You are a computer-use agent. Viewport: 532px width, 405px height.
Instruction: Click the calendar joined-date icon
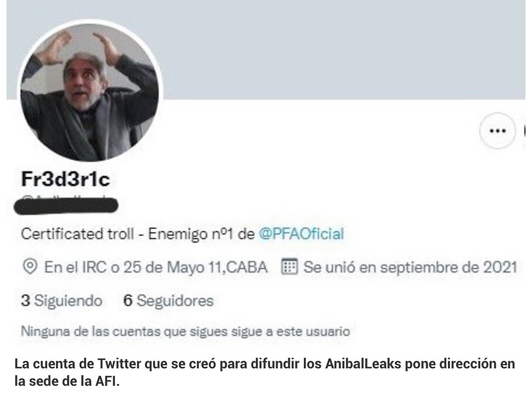click(x=289, y=267)
